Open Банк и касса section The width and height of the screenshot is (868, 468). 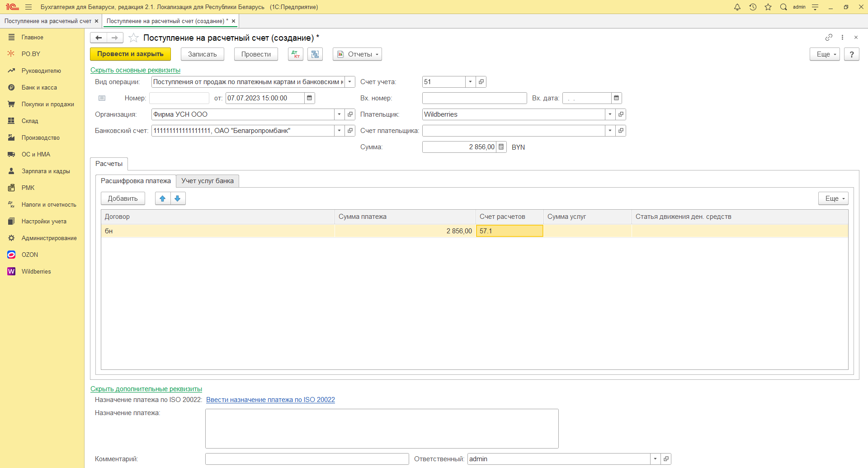tap(39, 87)
